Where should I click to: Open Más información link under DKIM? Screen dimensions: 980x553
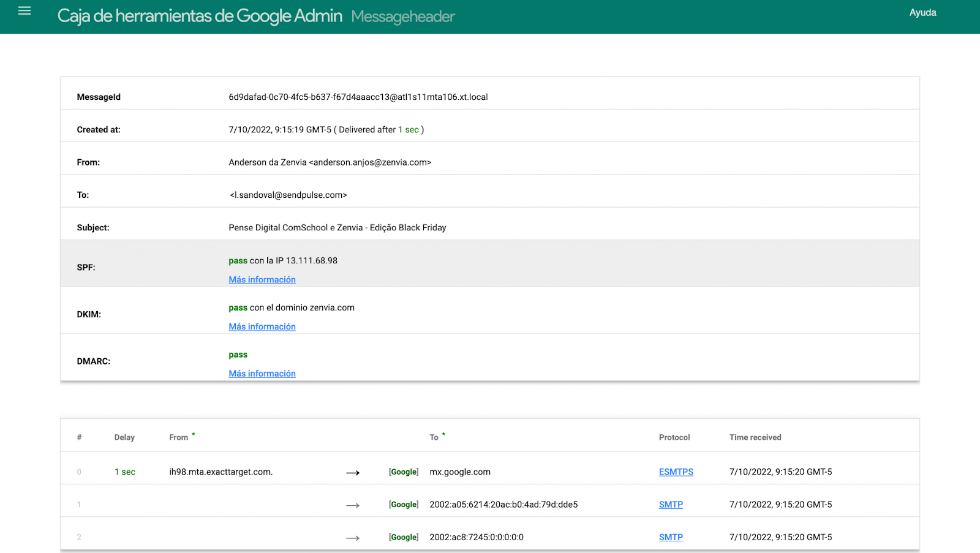point(262,327)
